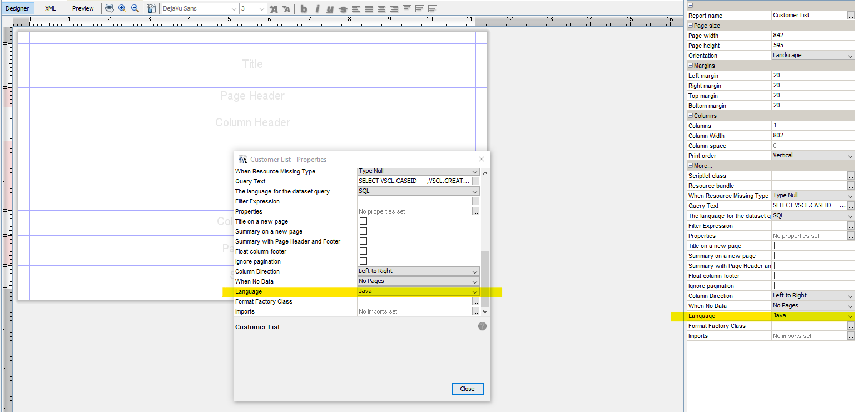Open When Resource Missing Type dropdown in dialog

418,171
